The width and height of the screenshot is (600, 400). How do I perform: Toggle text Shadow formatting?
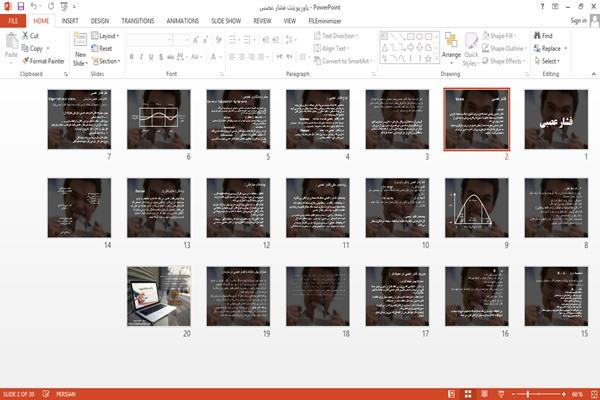point(161,57)
